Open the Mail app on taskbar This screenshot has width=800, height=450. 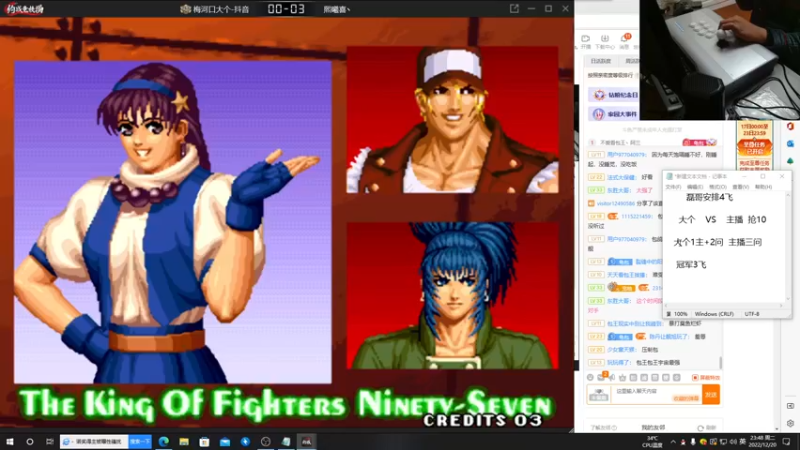coord(225,442)
